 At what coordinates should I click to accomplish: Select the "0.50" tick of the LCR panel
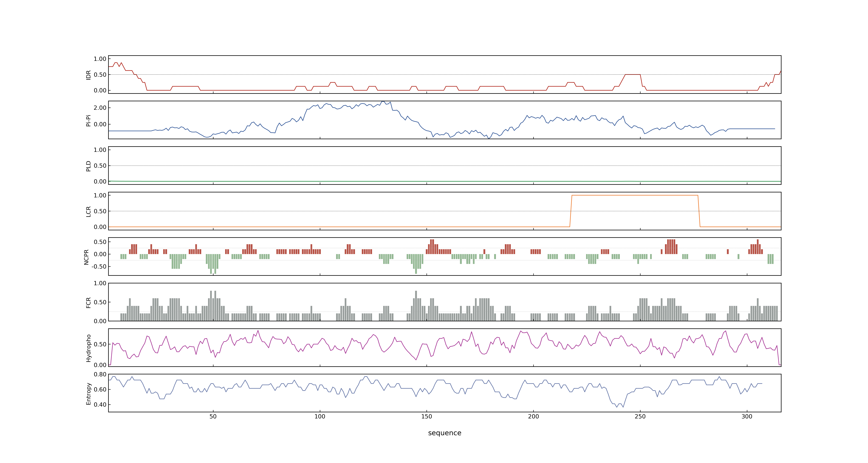click(x=100, y=211)
